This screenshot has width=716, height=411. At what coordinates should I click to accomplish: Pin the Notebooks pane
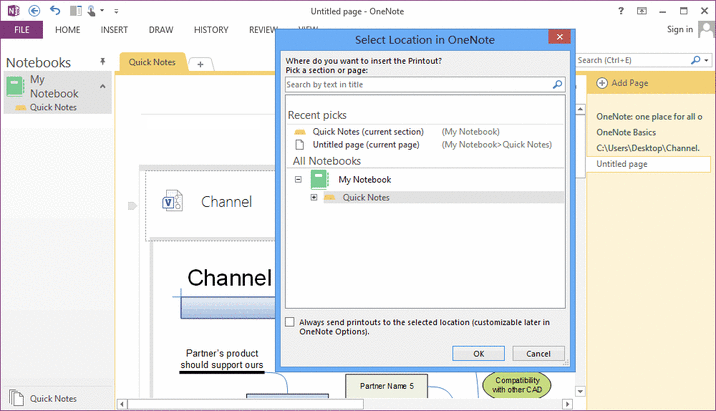[103, 61]
